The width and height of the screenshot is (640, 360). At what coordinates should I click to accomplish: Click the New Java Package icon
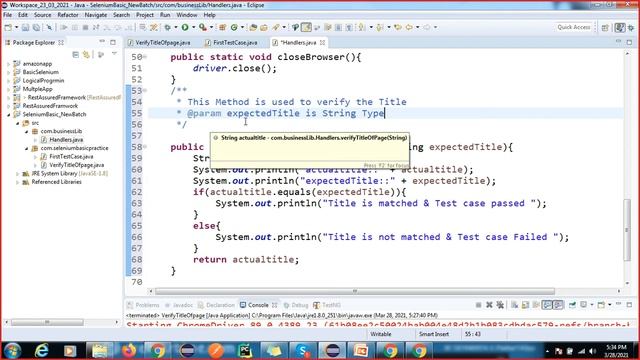[x=222, y=27]
